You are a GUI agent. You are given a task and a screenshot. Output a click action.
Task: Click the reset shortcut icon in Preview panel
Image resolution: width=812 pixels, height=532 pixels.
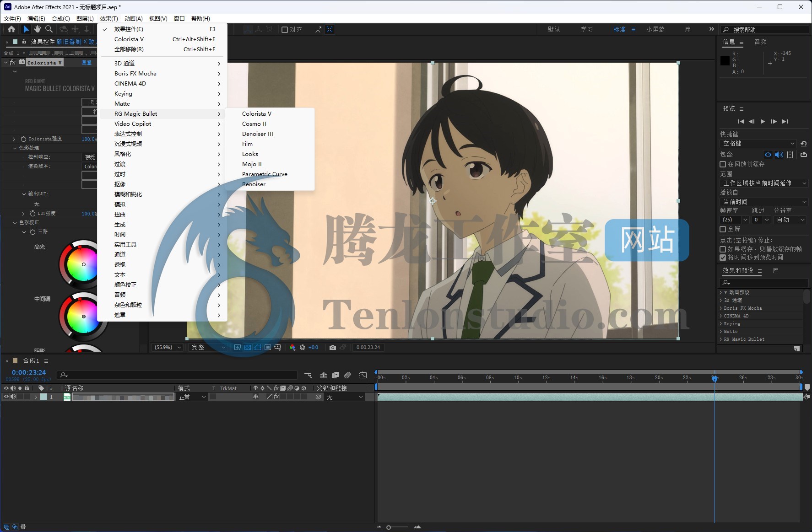pos(804,144)
